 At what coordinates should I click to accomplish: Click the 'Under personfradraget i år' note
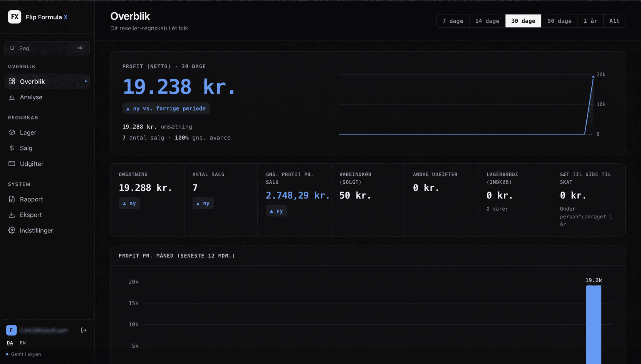coord(586,216)
